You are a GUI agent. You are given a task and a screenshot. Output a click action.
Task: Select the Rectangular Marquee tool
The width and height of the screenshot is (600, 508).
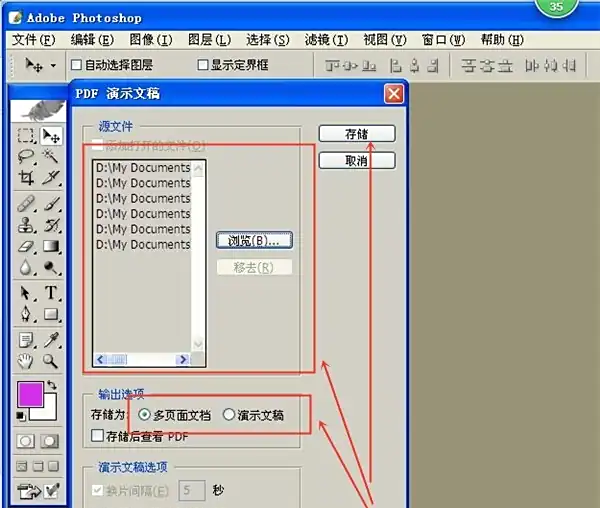[x=26, y=136]
